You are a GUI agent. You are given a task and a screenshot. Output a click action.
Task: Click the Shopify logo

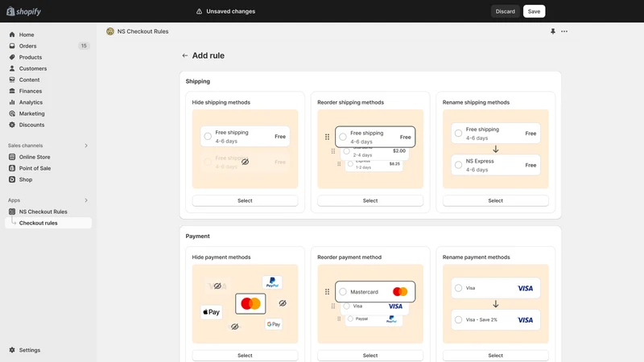[x=24, y=11]
